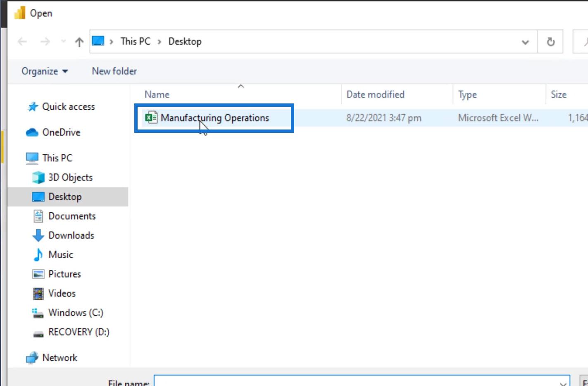Click the Forward navigation arrow
588x386 pixels.
[45, 41]
